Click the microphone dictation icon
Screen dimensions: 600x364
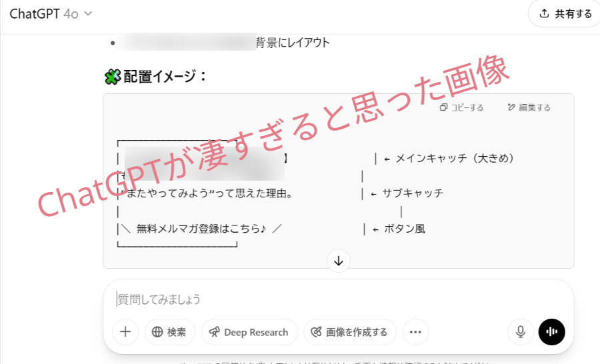click(x=520, y=332)
